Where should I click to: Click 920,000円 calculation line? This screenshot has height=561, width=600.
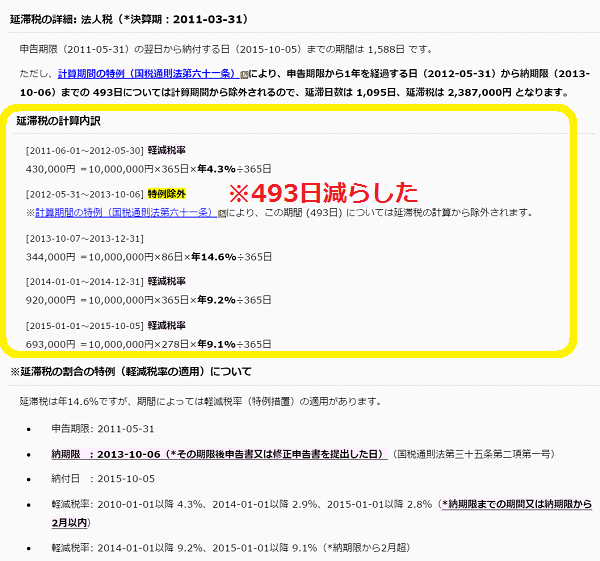pyautogui.click(x=148, y=300)
